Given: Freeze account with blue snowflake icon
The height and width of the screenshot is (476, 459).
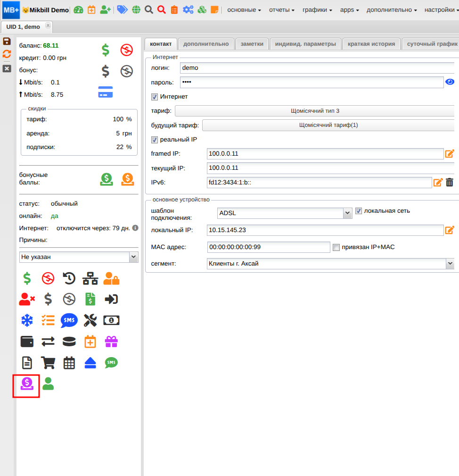Looking at the screenshot, I should click(27, 320).
